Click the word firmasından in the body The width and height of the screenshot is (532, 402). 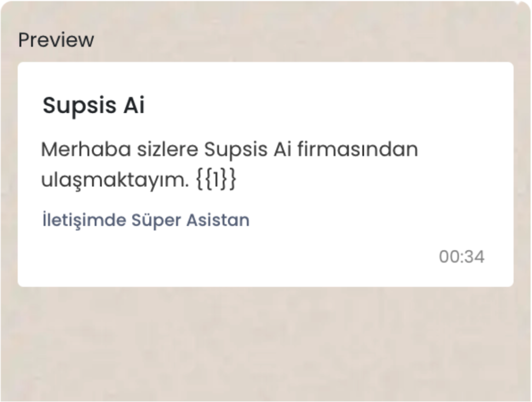pyautogui.click(x=358, y=149)
